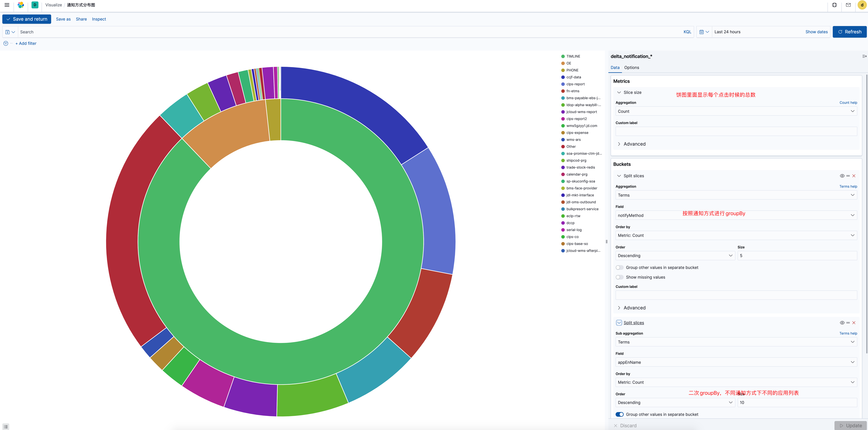Click Save and return button

coord(27,19)
